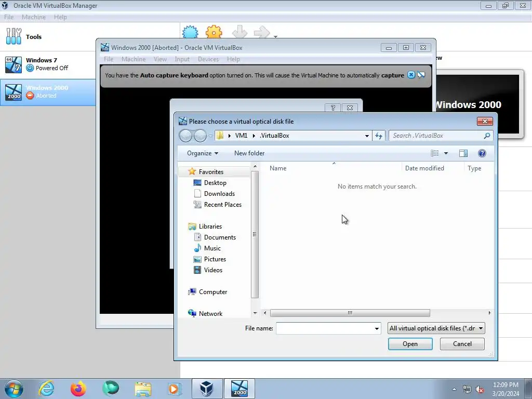
Task: Select Pictures library in navigation pane
Action: click(x=215, y=259)
